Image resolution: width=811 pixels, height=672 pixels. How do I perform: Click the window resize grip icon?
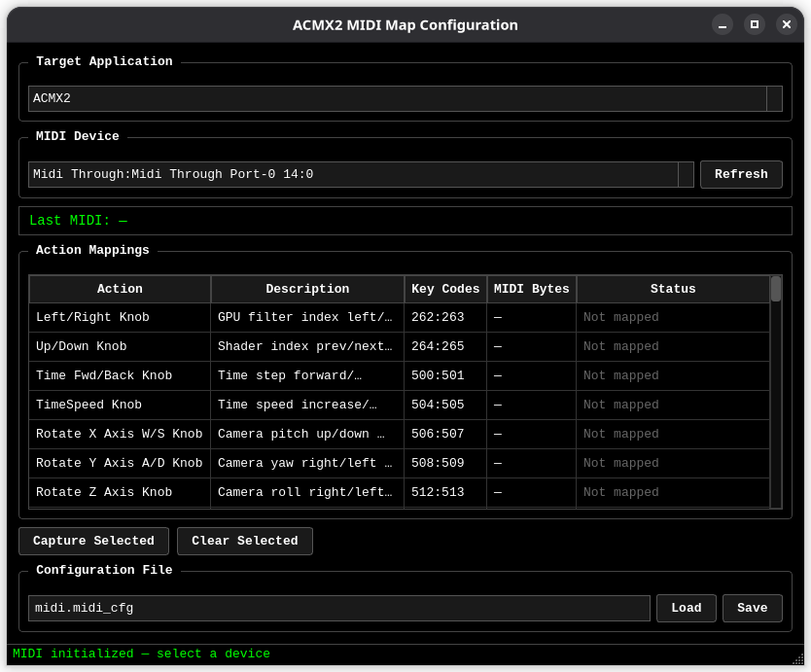pos(798,659)
